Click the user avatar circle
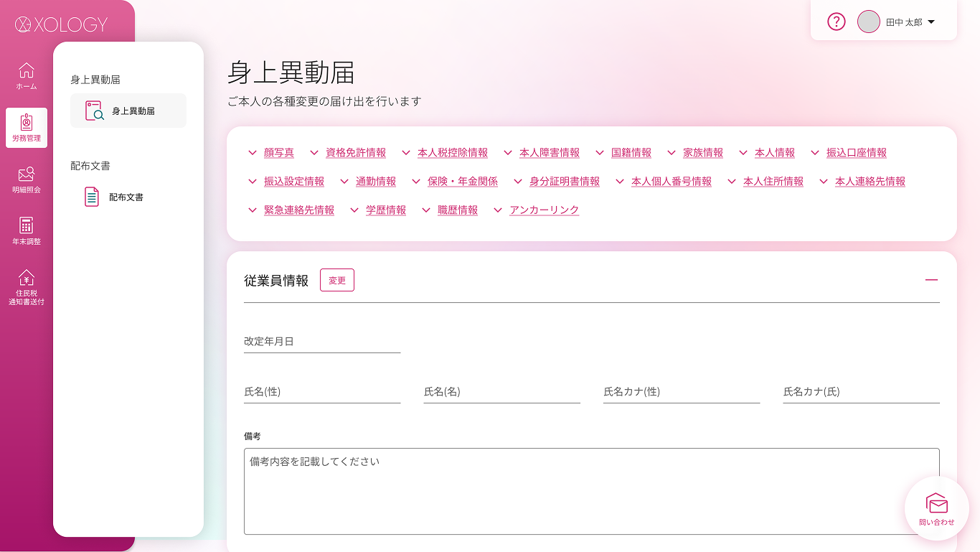Viewport: 980px width, 552px height. 869,22
